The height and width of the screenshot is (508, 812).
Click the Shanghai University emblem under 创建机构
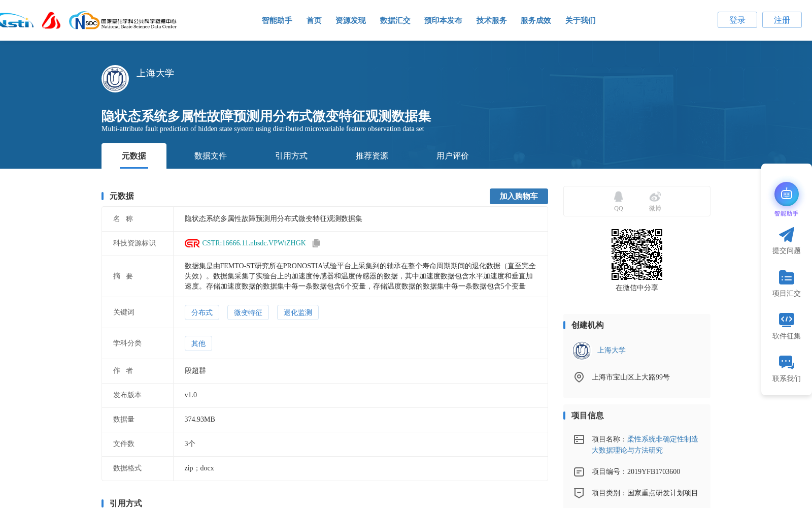tap(582, 351)
